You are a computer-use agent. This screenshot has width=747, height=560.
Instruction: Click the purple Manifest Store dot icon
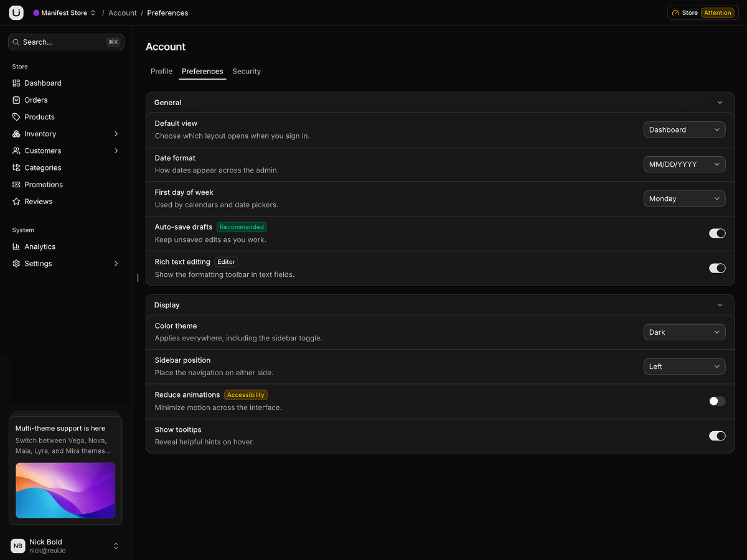click(36, 12)
